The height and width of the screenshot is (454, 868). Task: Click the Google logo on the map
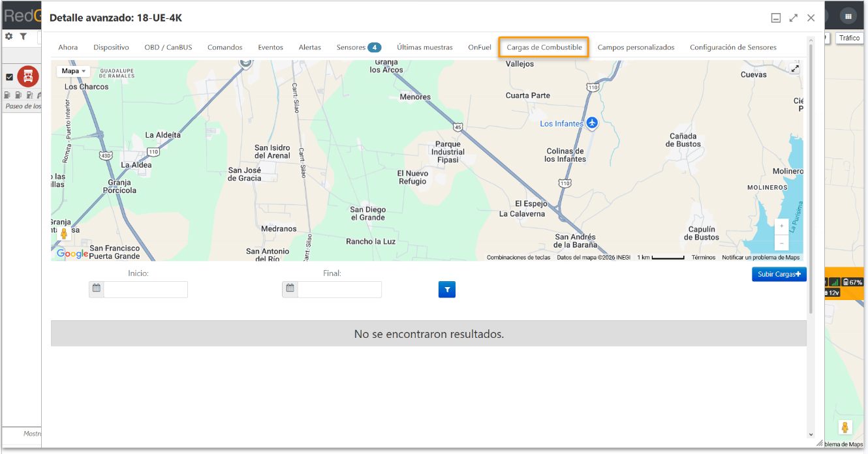coord(72,254)
